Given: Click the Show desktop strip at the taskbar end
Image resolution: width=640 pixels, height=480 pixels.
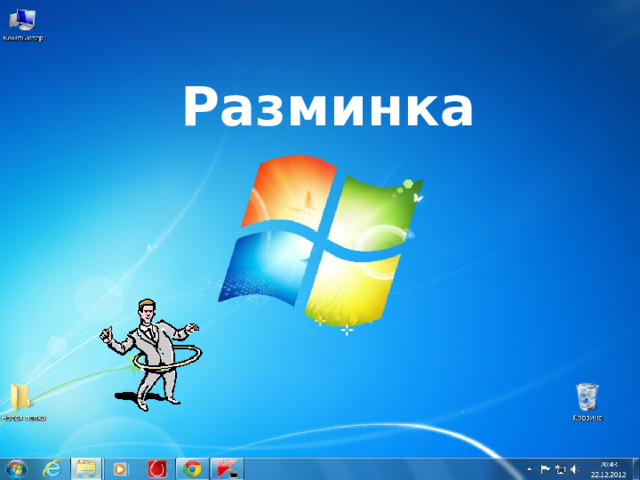Looking at the screenshot, I should click(x=636, y=469).
